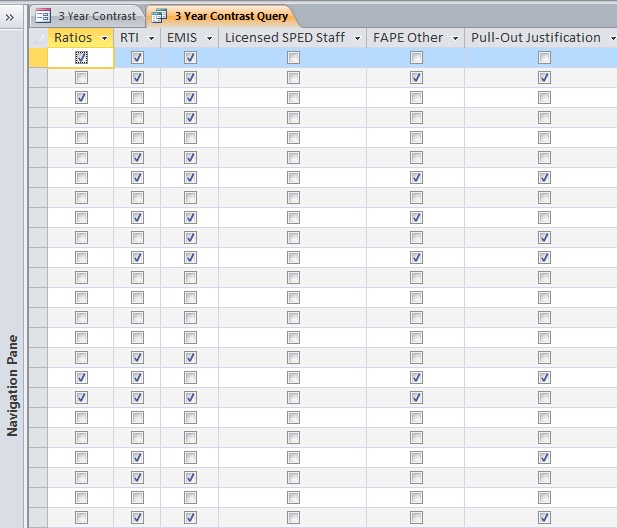Image resolution: width=617 pixels, height=528 pixels.
Task: Uncheck EMIS checkbox in the bottom row
Action: pyautogui.click(x=190, y=517)
